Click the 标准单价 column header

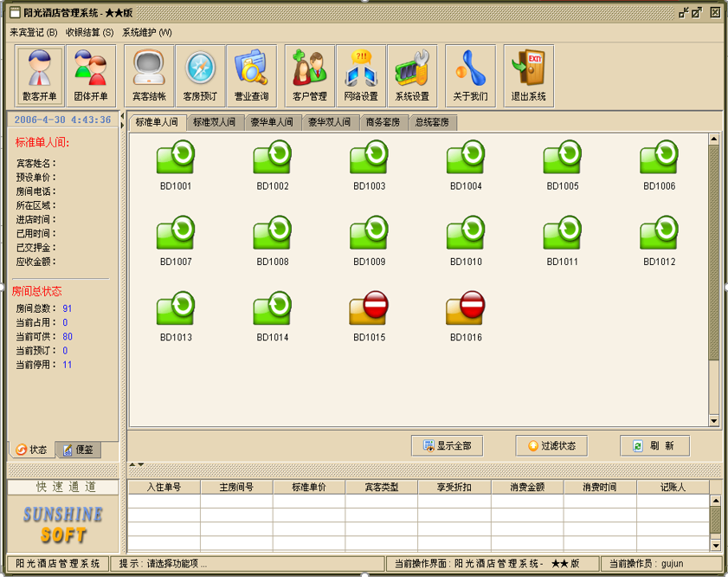click(309, 487)
